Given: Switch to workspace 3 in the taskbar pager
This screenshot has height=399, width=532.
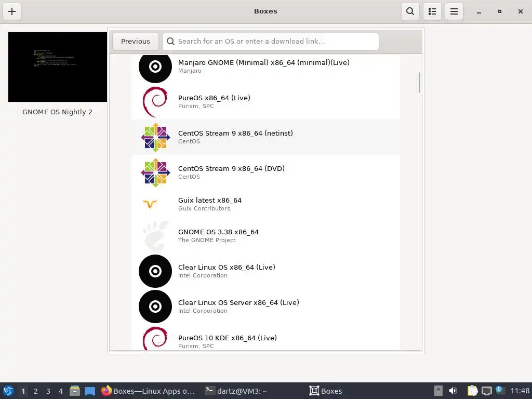Looking at the screenshot, I should (x=48, y=391).
